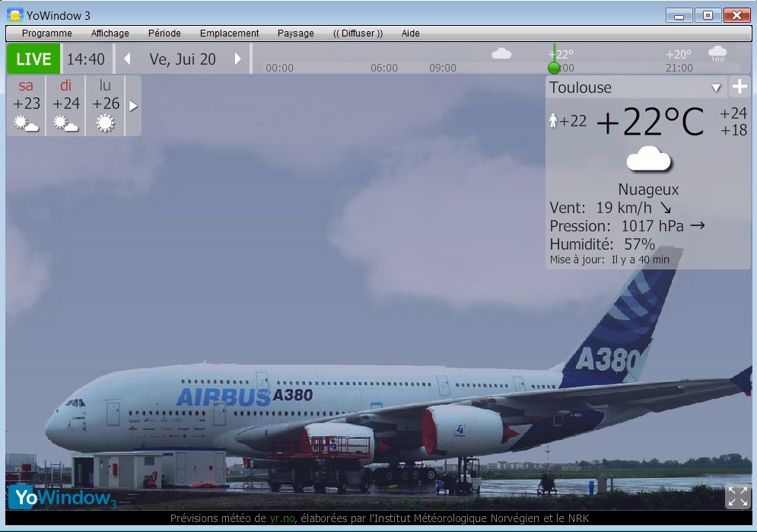Open the Paysage menu
Screen dimensions: 757x532
(x=295, y=33)
